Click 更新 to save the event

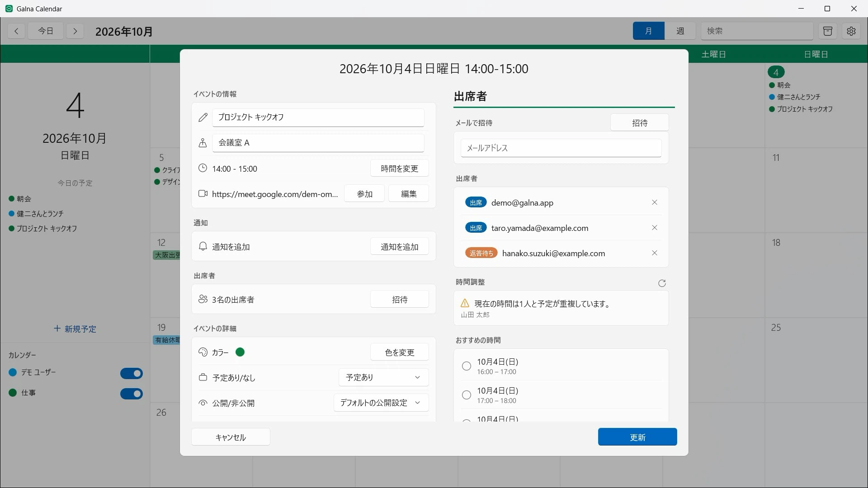[637, 437]
